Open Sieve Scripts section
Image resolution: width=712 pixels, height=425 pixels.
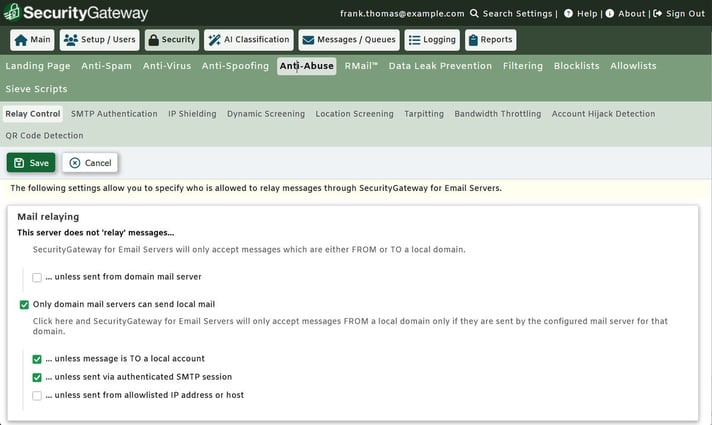36,89
